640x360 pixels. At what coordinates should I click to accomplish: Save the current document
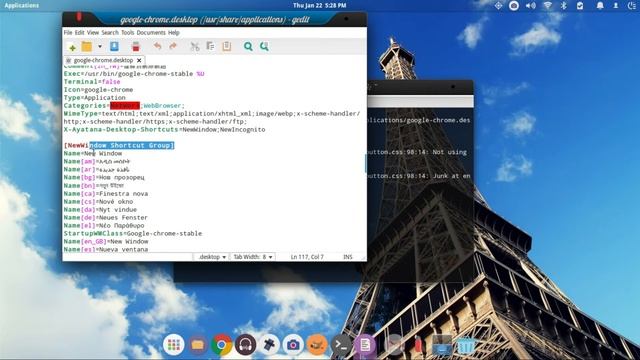point(114,46)
